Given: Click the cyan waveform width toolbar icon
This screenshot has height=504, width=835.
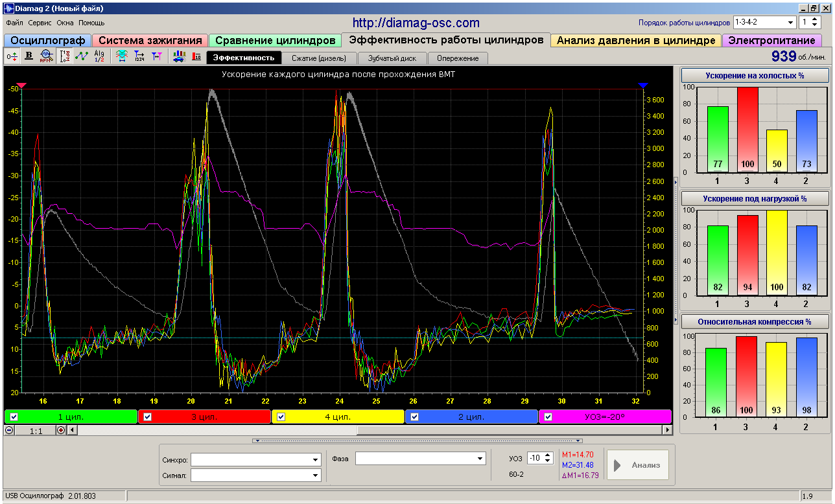Looking at the screenshot, I should coord(121,56).
